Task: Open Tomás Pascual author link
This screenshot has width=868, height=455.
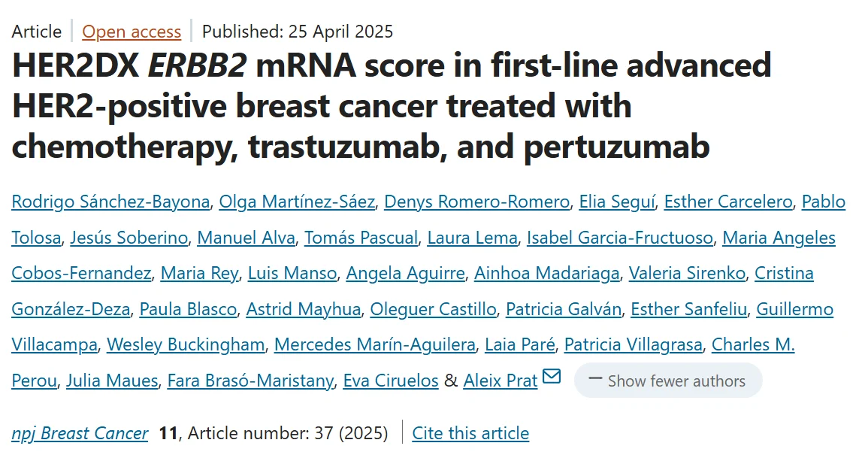Action: click(x=361, y=238)
